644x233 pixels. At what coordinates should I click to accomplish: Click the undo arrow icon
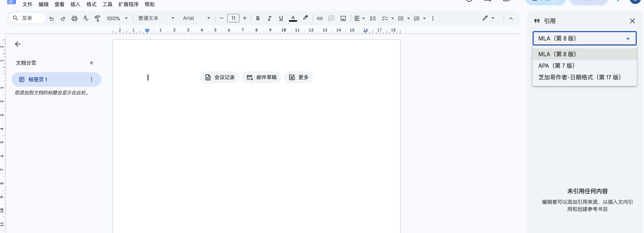tap(51, 18)
